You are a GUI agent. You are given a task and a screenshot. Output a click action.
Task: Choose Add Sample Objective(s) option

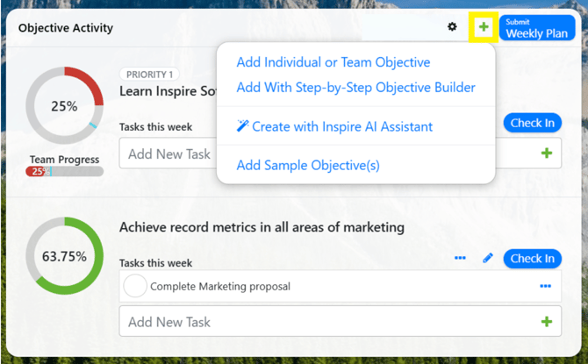click(308, 165)
